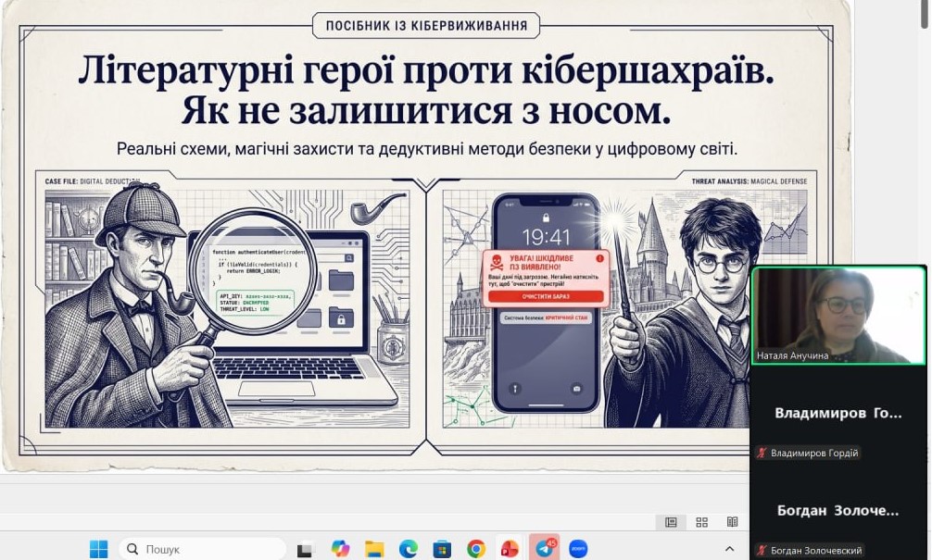Switch to the PowerPoint taskbar app

(510, 549)
